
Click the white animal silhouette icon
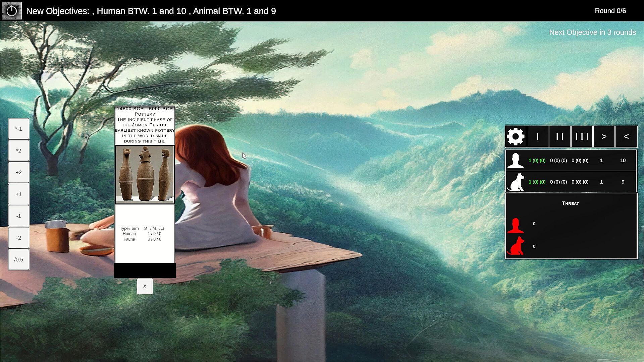tap(516, 182)
